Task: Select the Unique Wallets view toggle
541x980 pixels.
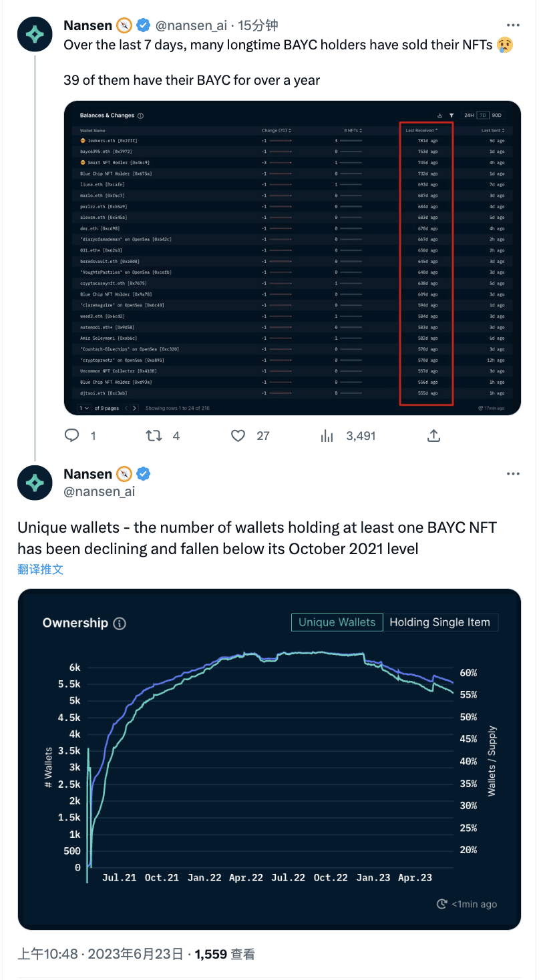Action: (x=337, y=622)
